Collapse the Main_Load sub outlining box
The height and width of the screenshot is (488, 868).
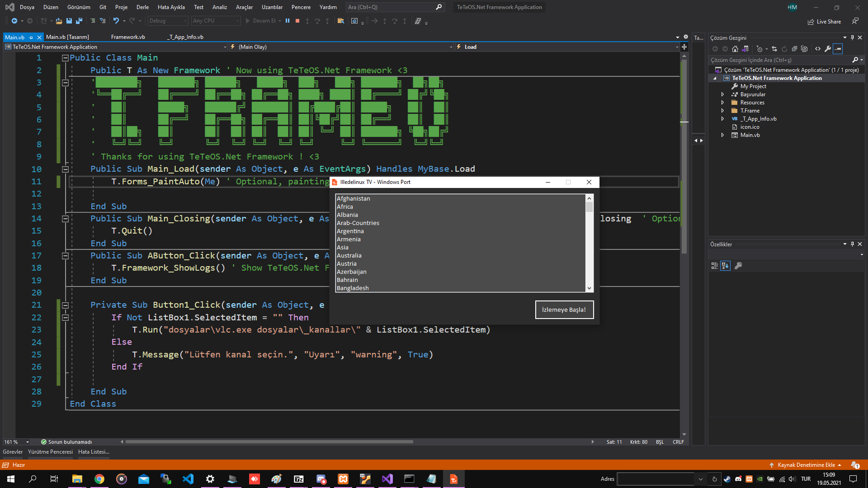pos(65,169)
